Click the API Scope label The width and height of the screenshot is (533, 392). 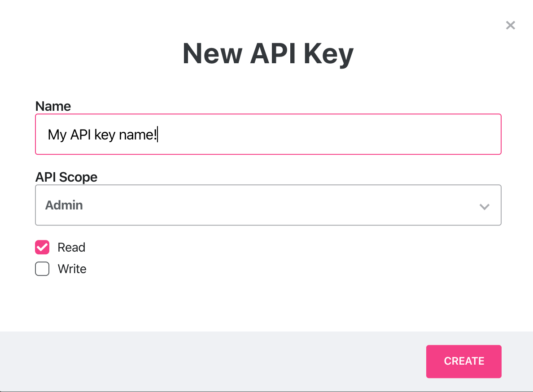(x=66, y=177)
